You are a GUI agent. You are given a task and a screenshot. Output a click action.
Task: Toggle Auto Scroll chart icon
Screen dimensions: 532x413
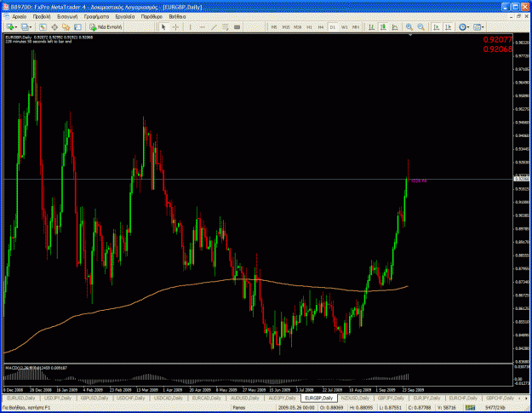tap(437, 27)
